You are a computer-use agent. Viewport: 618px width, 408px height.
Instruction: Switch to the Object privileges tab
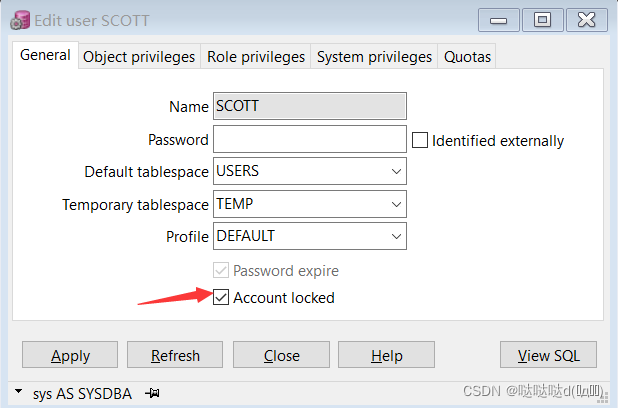(139, 57)
